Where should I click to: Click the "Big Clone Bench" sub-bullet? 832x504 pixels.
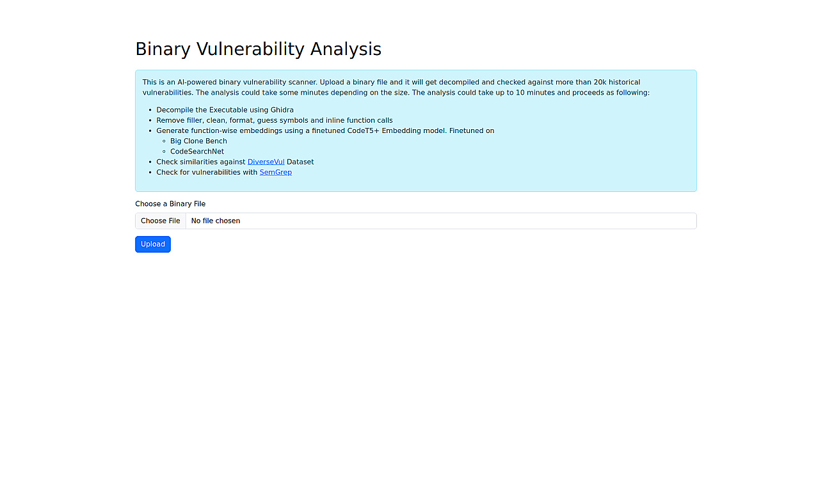click(x=198, y=141)
